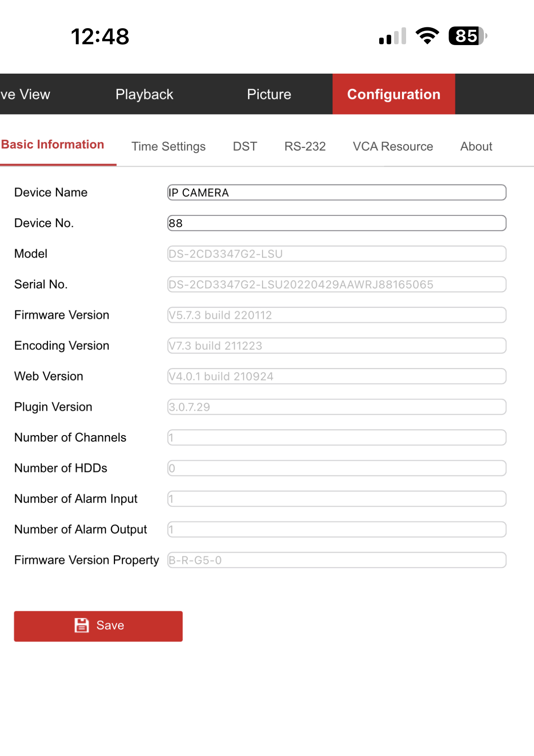
Task: Open the DST settings tab
Action: point(245,146)
